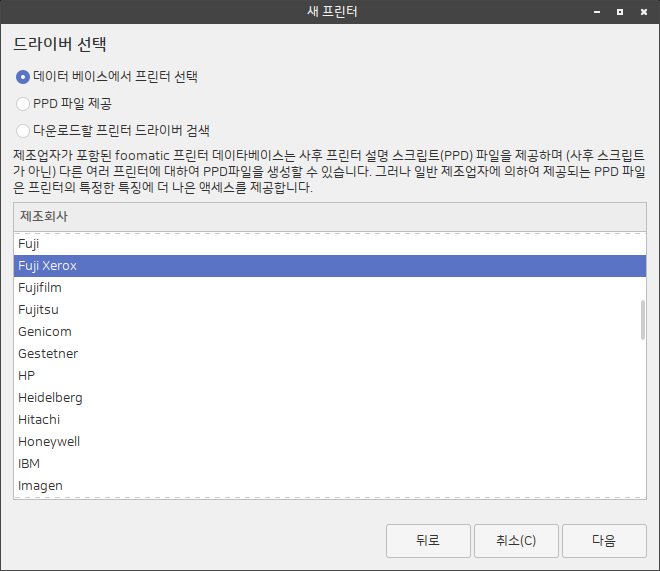Click the manufacturer list scrollbar handle
Viewport: 660px width, 571px height.
pyautogui.click(x=641, y=319)
